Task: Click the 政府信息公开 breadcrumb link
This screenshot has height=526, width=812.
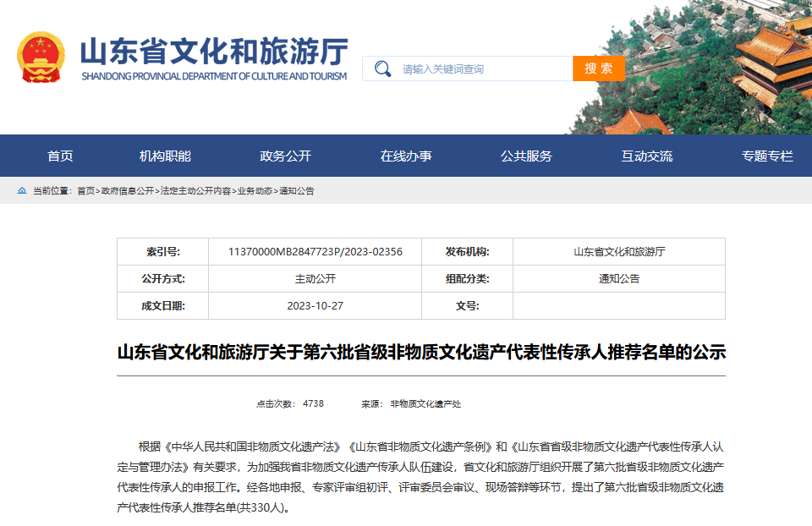Action: (128, 191)
